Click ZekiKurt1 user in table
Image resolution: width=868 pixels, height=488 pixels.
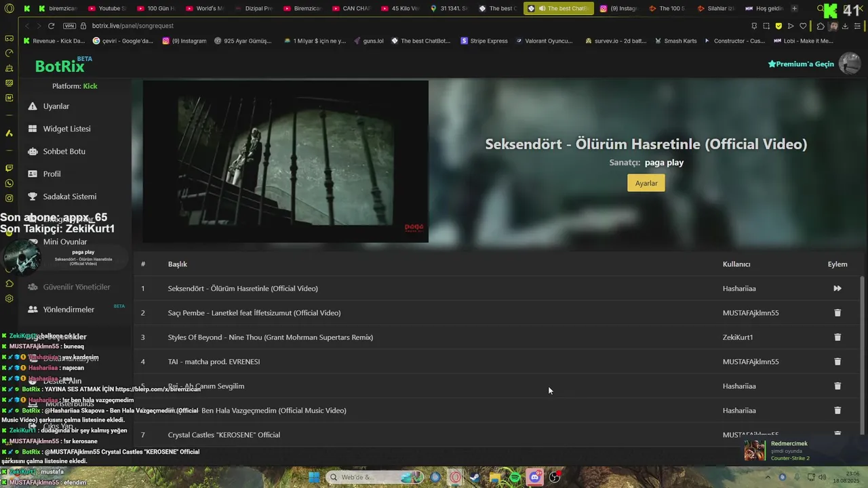click(738, 337)
